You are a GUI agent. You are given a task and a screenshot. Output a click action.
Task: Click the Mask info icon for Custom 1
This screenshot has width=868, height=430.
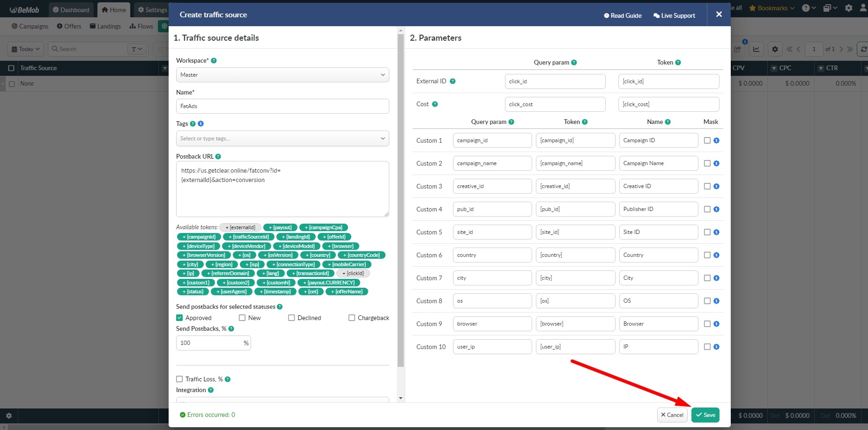point(716,140)
